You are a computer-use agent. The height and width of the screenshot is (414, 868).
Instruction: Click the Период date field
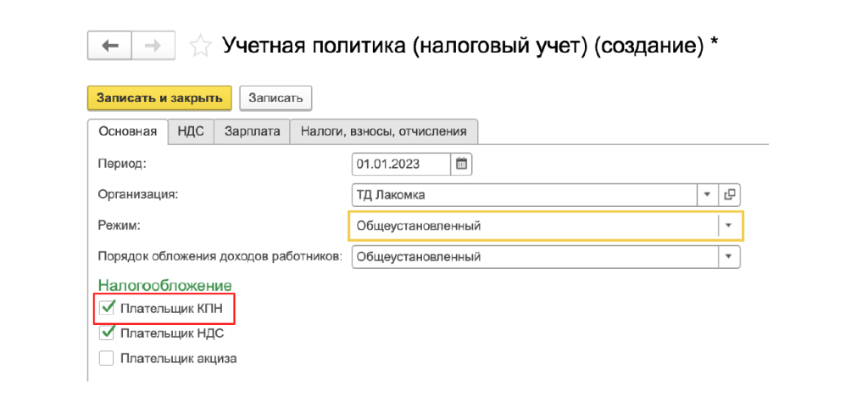point(401,164)
